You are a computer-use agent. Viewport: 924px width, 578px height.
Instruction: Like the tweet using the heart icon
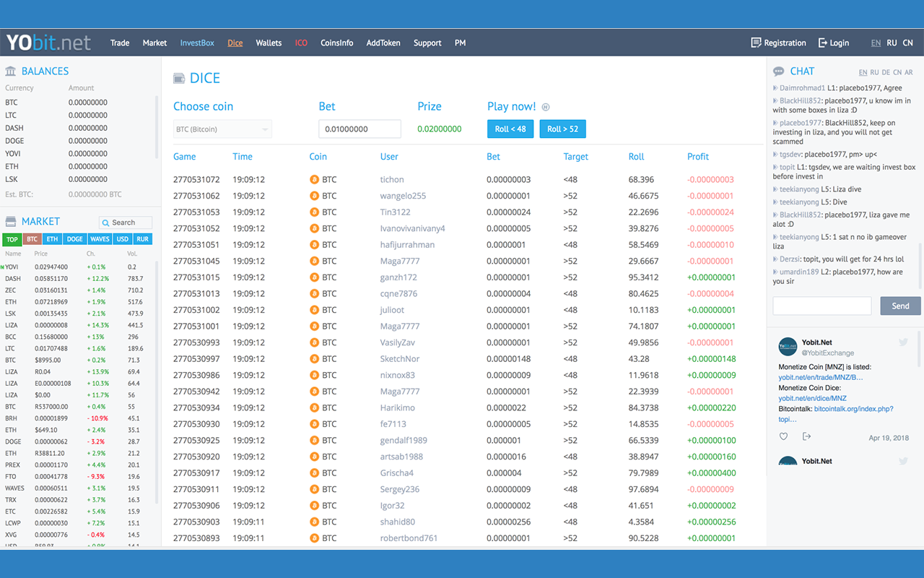pos(783,436)
